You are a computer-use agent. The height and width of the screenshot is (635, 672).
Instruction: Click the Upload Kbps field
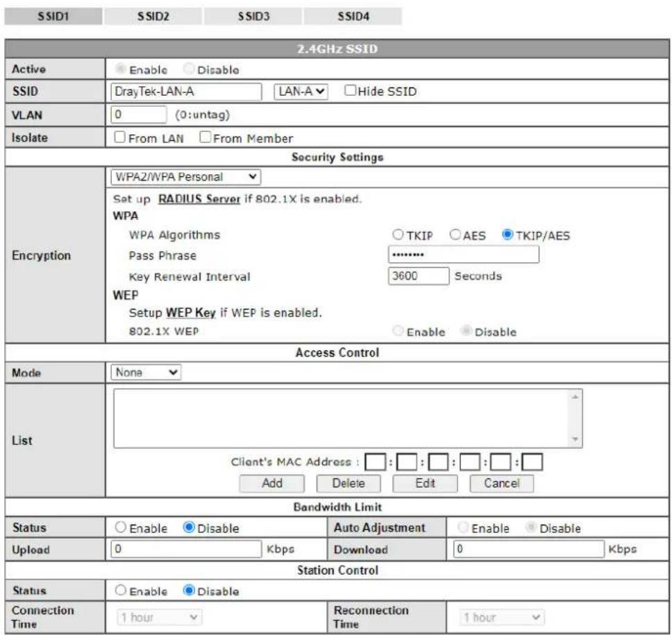[x=186, y=549]
